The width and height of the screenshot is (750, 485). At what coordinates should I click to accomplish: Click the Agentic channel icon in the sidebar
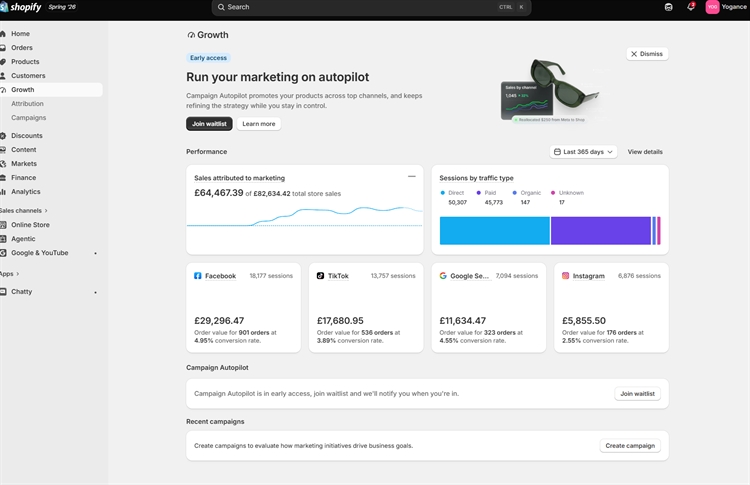click(x=3, y=239)
